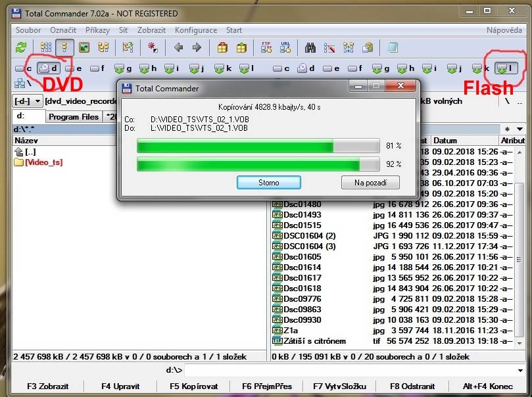Switch to the d: tab
The height and width of the screenshot is (397, 532).
click(x=29, y=116)
